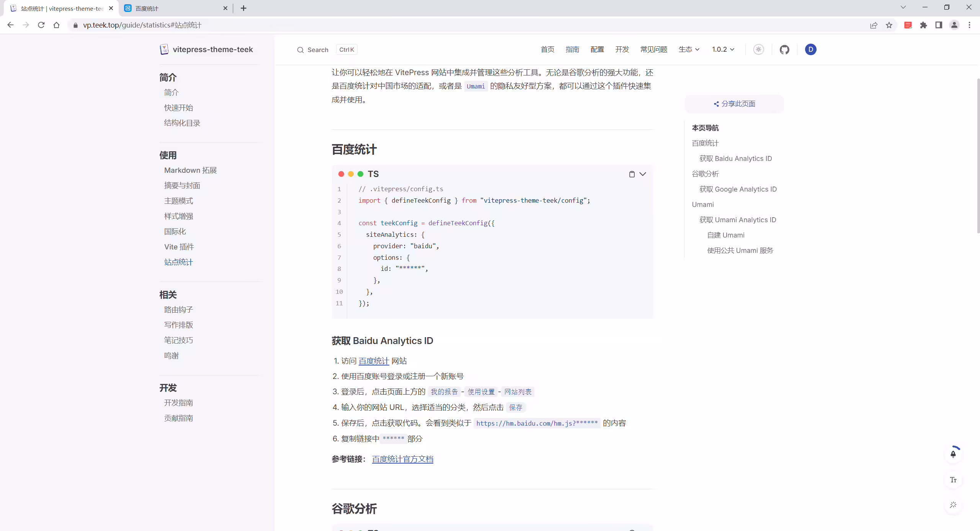Select 站点统计 in sidebar
980x531 pixels.
click(x=179, y=262)
